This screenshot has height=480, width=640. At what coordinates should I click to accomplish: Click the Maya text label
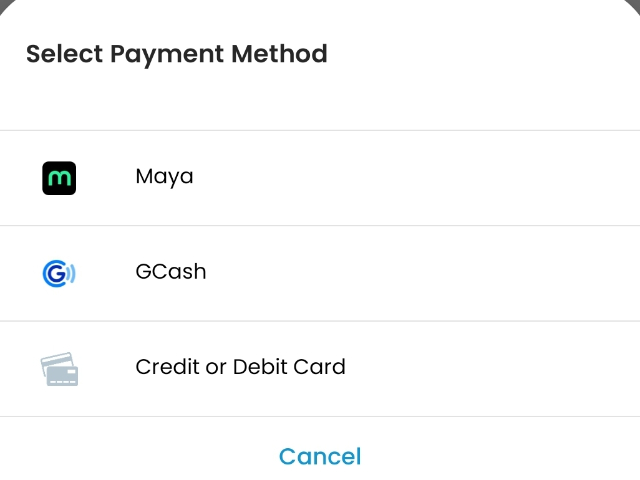click(x=164, y=177)
